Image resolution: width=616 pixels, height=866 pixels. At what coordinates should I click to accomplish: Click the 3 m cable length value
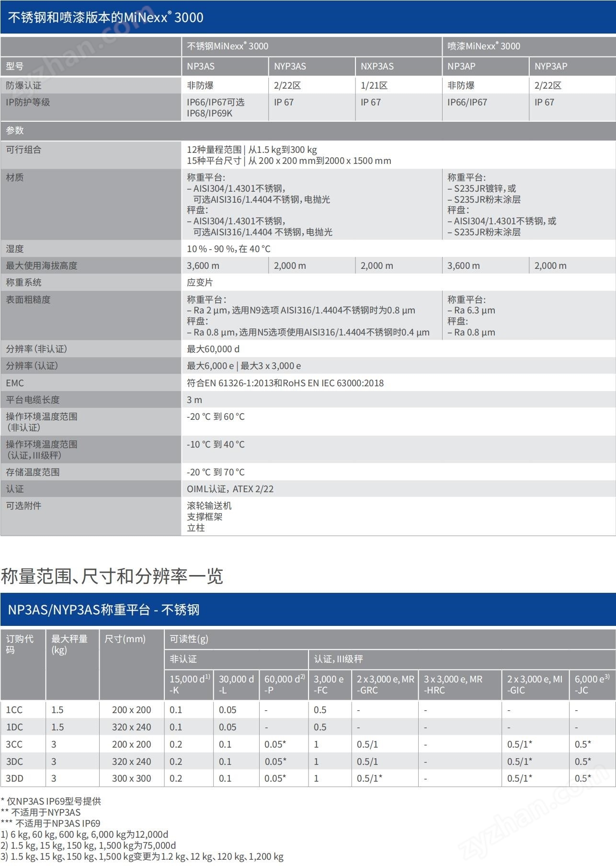(x=194, y=400)
